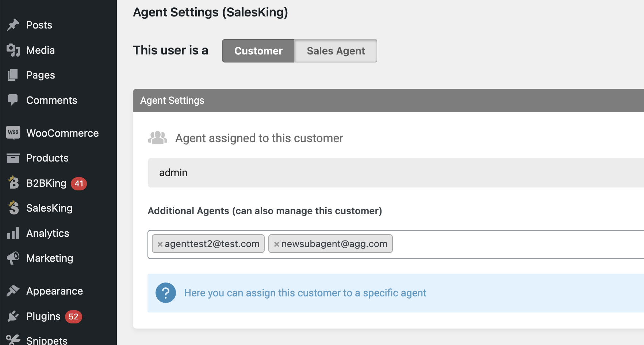The height and width of the screenshot is (345, 644).
Task: Open the Media menu
Action: click(x=41, y=50)
